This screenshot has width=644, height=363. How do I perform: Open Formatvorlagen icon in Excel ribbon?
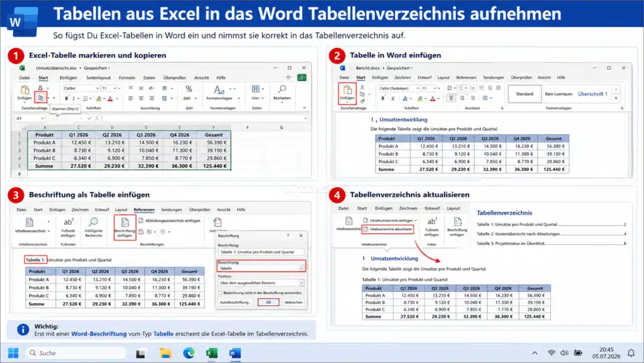(x=219, y=89)
